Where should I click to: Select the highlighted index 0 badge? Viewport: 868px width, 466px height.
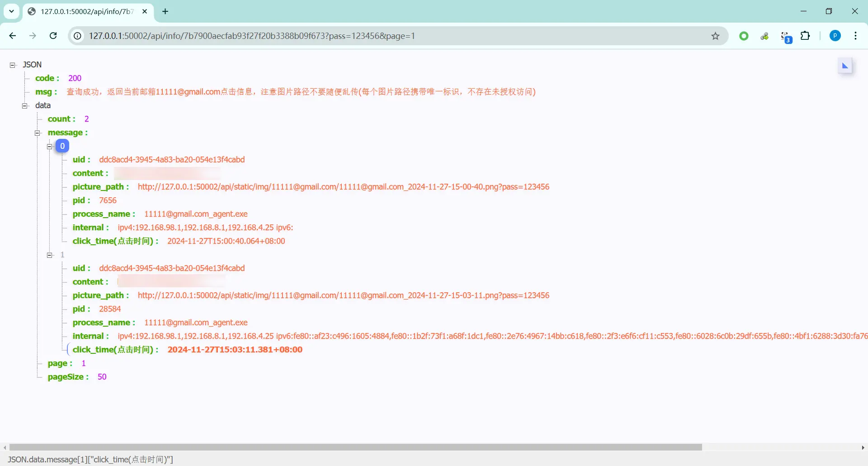(x=62, y=146)
